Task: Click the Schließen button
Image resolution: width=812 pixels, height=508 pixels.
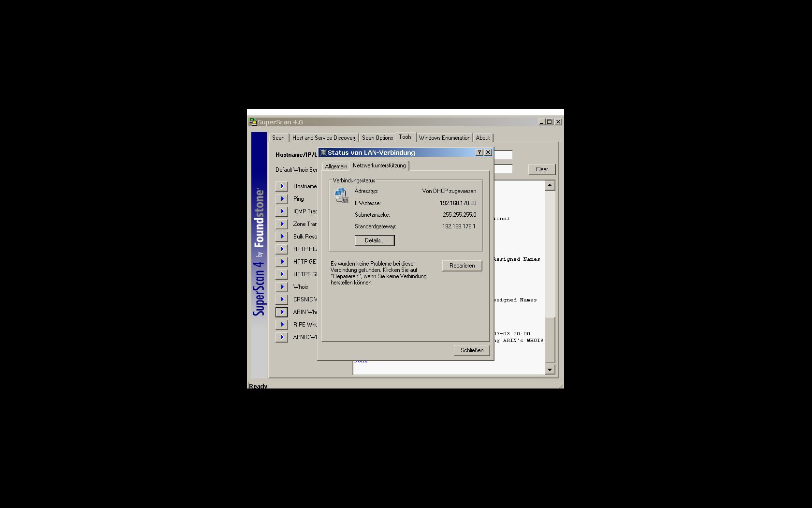Action: tap(472, 350)
